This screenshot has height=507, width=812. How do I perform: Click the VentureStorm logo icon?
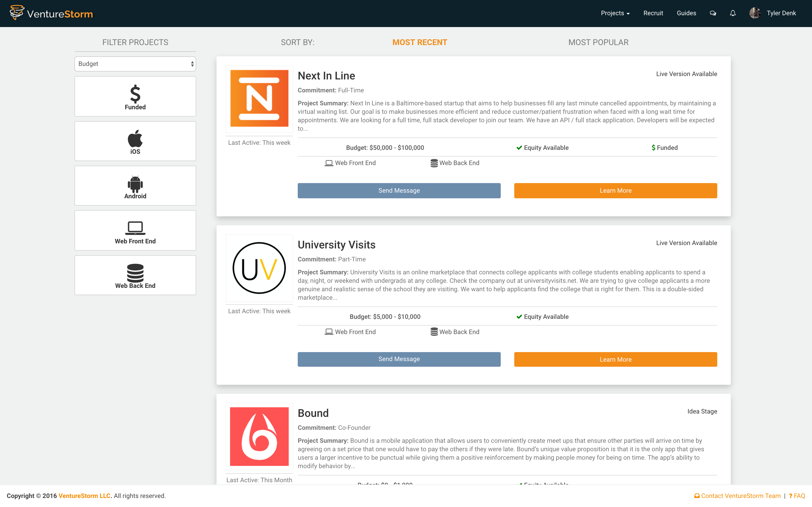point(16,13)
